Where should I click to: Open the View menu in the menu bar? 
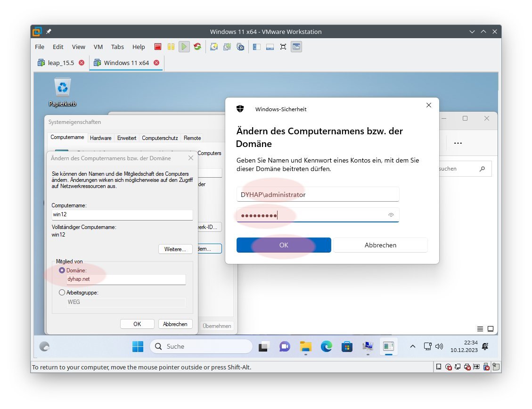[78, 47]
